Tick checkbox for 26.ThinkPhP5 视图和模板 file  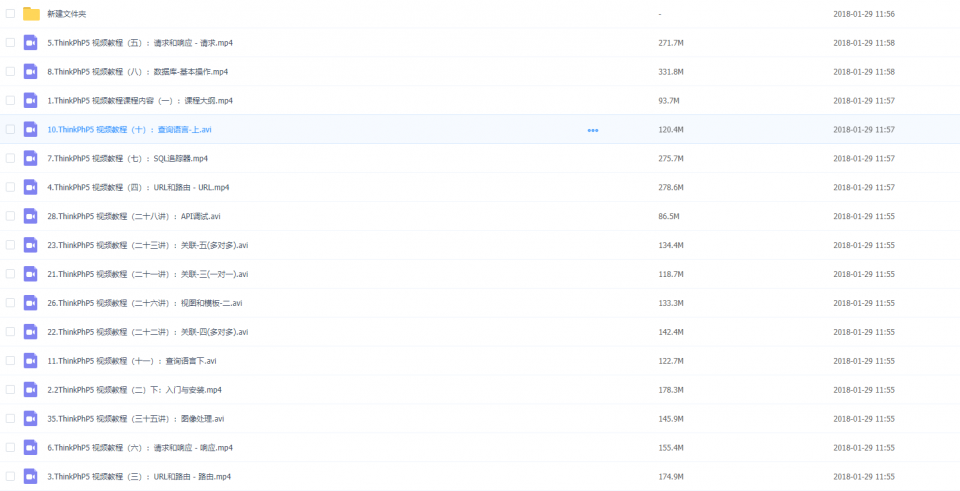point(10,302)
